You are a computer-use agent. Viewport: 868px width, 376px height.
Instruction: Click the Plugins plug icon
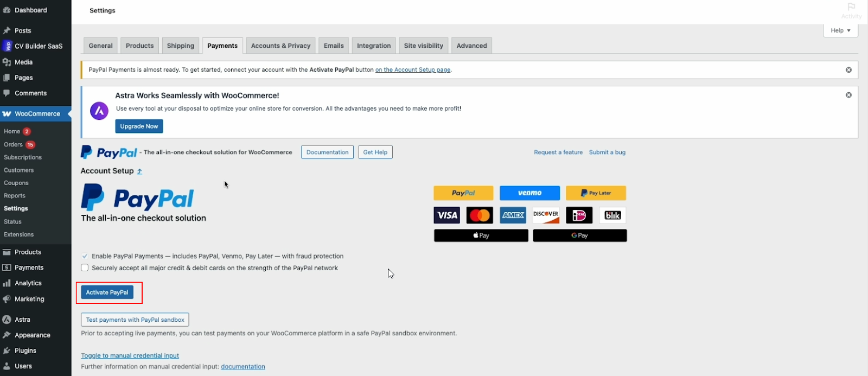point(7,350)
